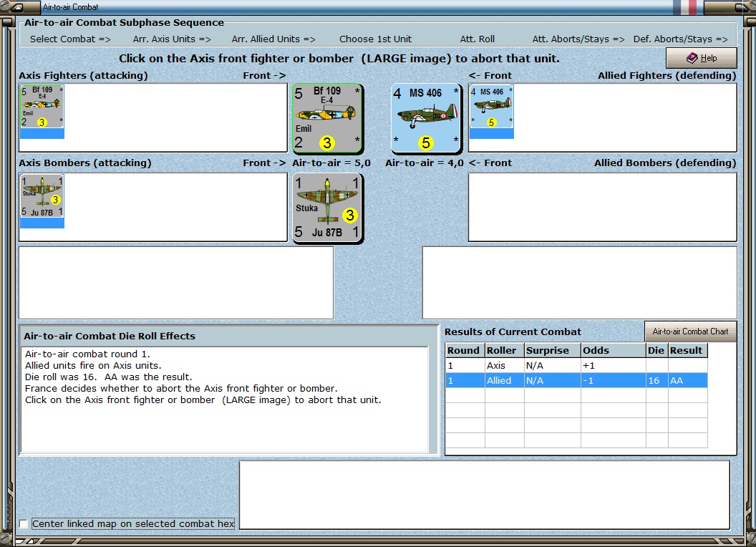Click 'Att. Roll' sequence step
The height and width of the screenshot is (547, 756).
478,39
